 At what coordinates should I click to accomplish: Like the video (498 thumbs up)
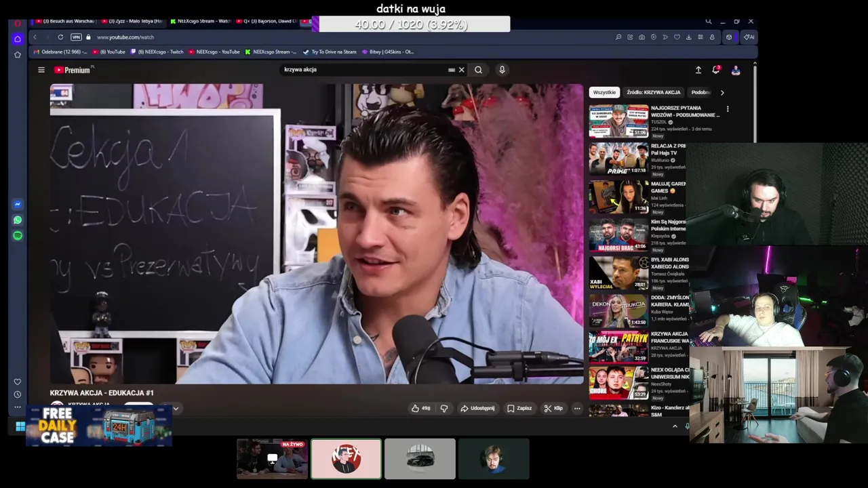(x=421, y=408)
